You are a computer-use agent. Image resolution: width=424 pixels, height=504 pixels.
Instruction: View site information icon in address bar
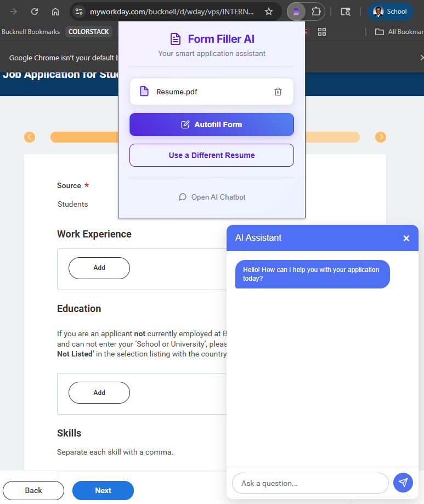click(79, 12)
